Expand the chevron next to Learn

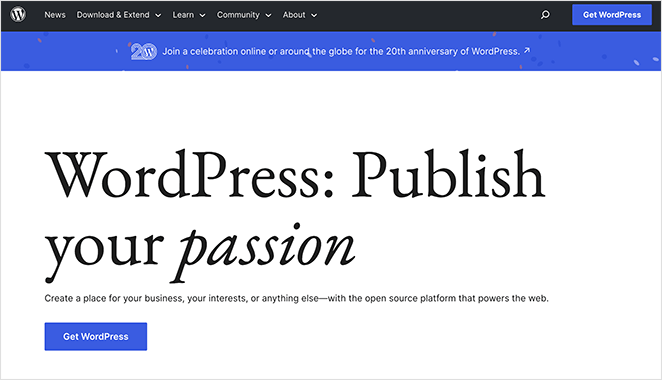tap(202, 15)
